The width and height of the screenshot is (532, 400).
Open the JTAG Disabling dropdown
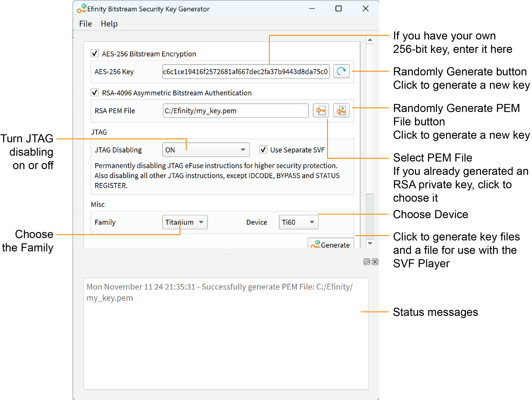[x=206, y=150]
